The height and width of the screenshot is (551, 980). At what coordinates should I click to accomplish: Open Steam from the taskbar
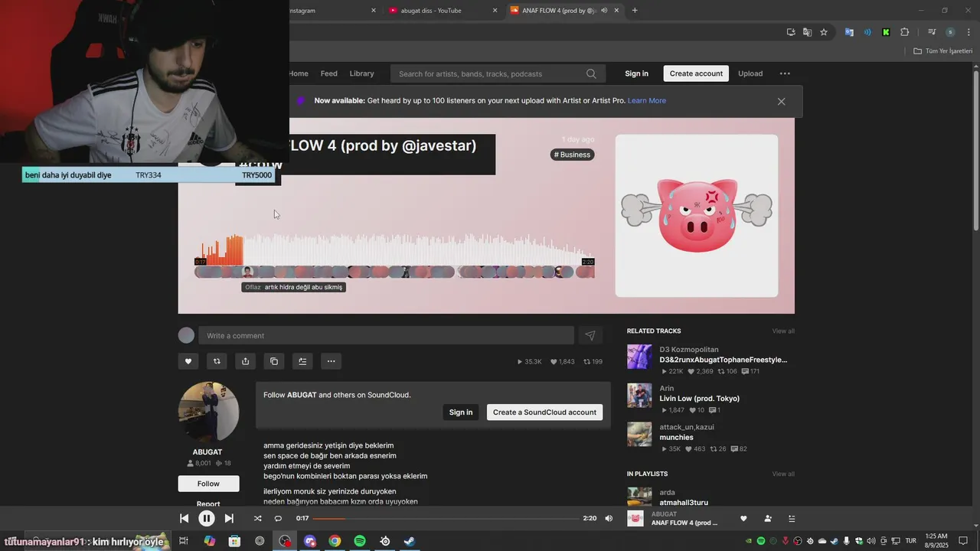[x=410, y=541]
